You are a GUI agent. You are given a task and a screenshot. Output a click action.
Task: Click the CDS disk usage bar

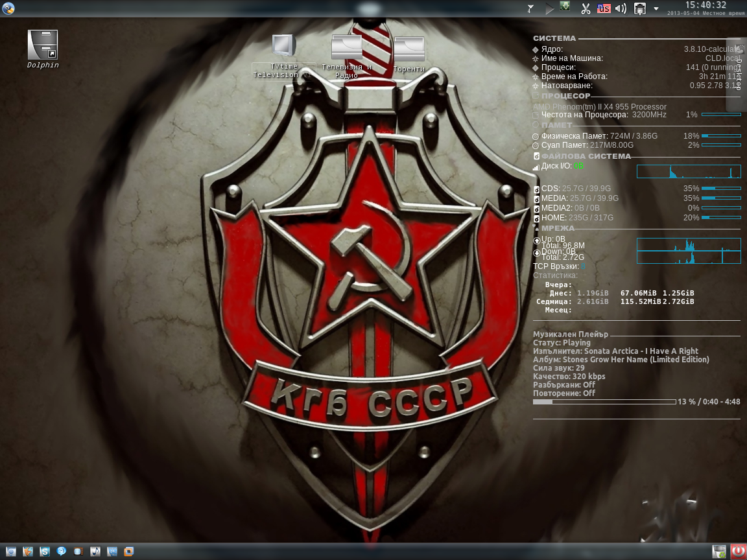721,189
